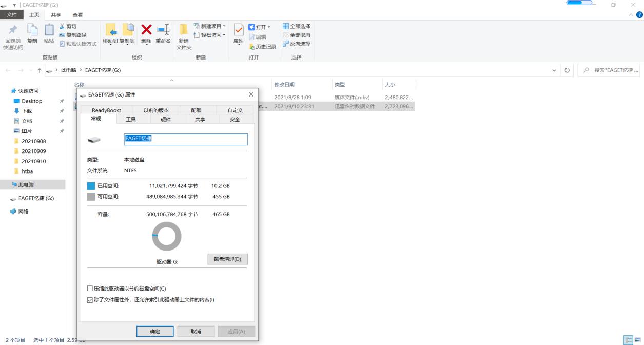The image size is (644, 345).
Task: Open Desktop in the sidebar
Action: pos(32,101)
